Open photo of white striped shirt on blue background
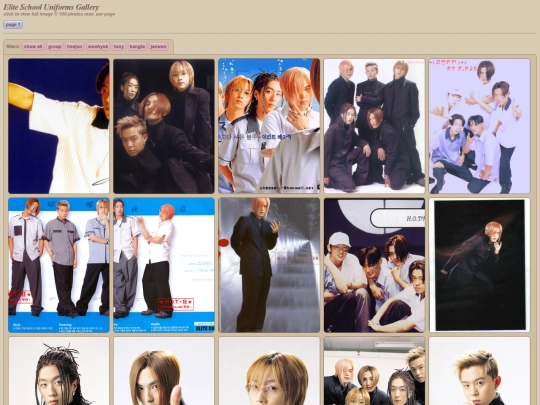Image resolution: width=540 pixels, height=405 pixels. click(x=59, y=126)
